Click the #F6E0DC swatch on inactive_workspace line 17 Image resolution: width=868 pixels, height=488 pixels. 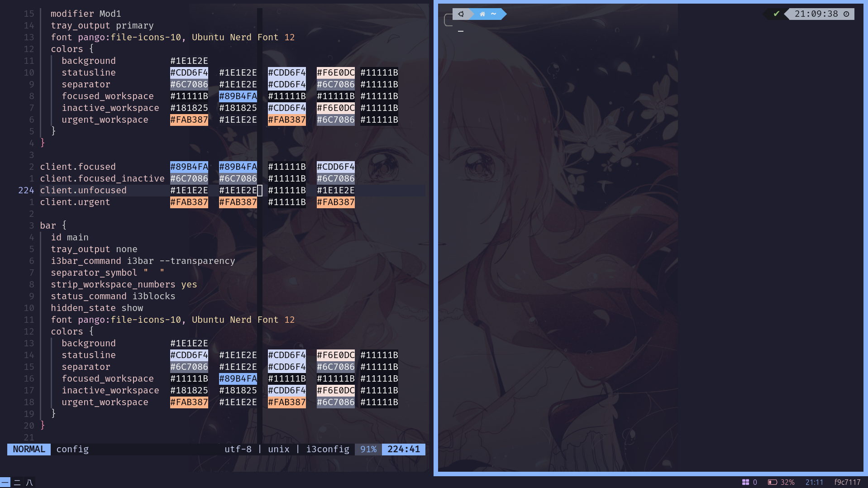tap(336, 390)
